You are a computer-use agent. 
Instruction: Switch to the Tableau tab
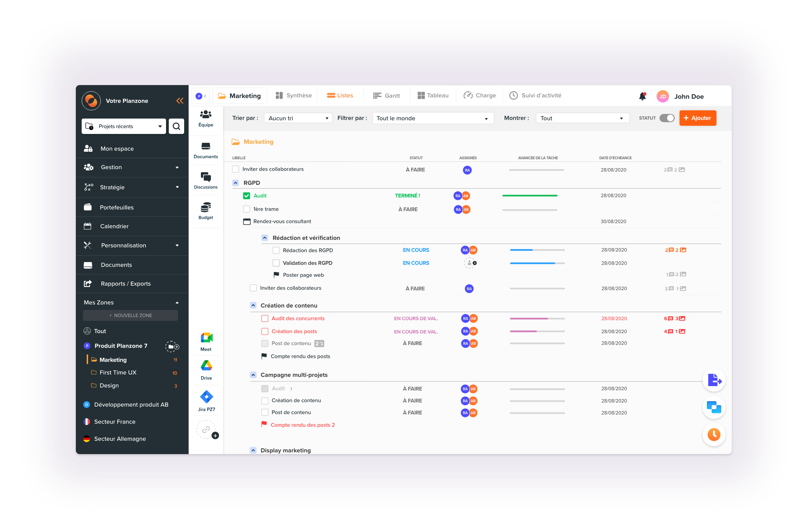pos(433,96)
